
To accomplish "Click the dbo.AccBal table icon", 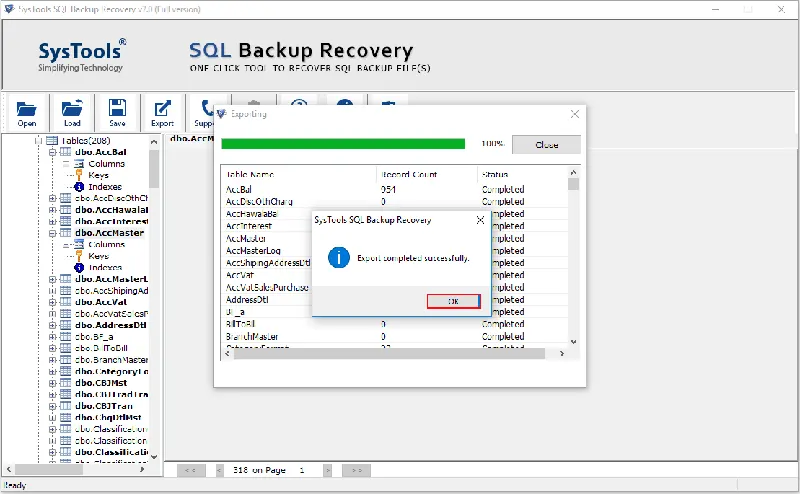I will coord(65,152).
